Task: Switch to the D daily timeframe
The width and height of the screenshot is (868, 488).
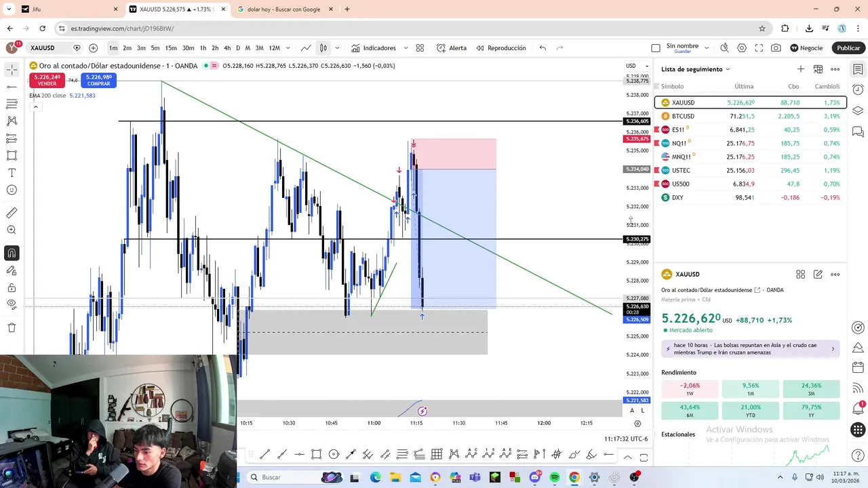Action: pyautogui.click(x=238, y=48)
